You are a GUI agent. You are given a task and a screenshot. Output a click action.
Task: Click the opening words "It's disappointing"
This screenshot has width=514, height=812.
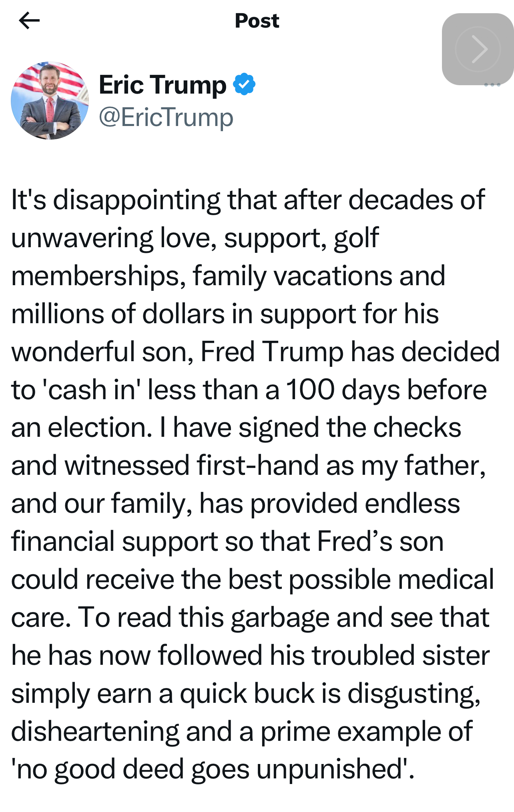pos(116,200)
